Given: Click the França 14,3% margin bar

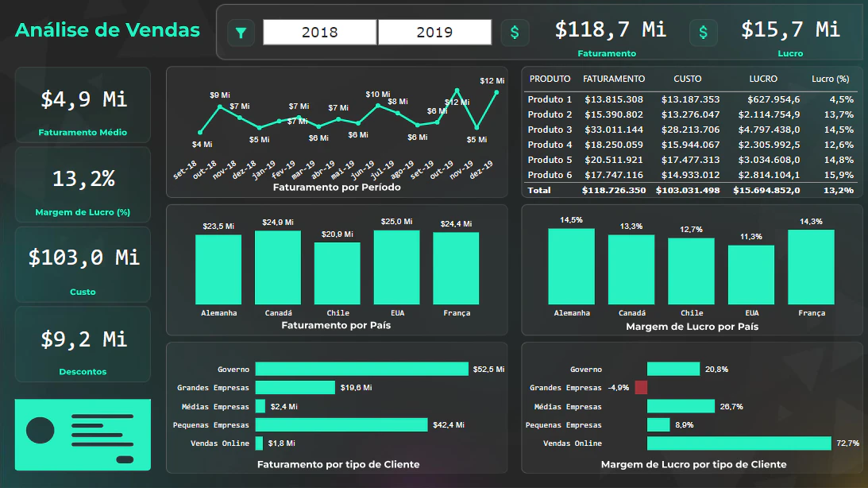Looking at the screenshot, I should [x=811, y=267].
